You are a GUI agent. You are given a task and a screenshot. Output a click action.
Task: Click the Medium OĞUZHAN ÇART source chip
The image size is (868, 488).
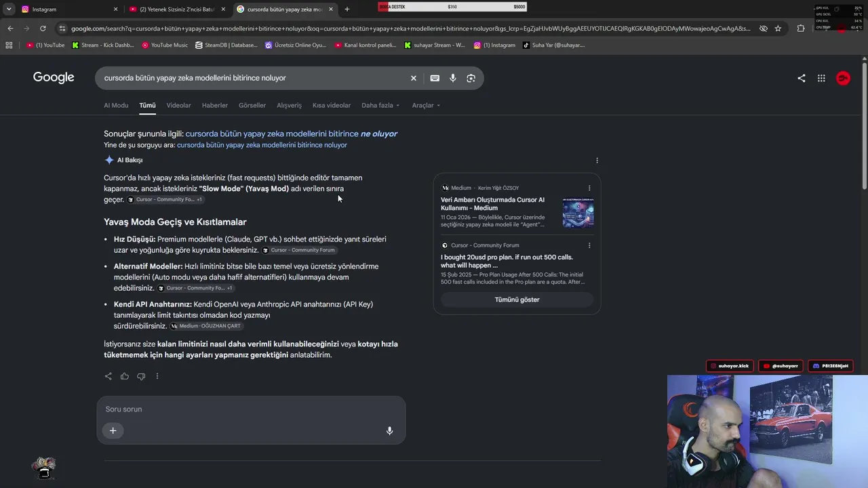click(205, 326)
